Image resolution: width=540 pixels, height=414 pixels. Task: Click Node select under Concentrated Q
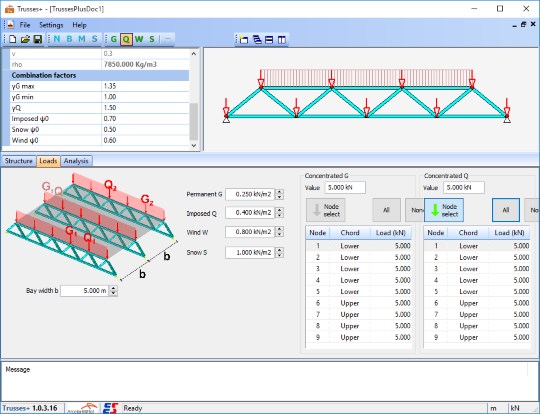coord(444,210)
